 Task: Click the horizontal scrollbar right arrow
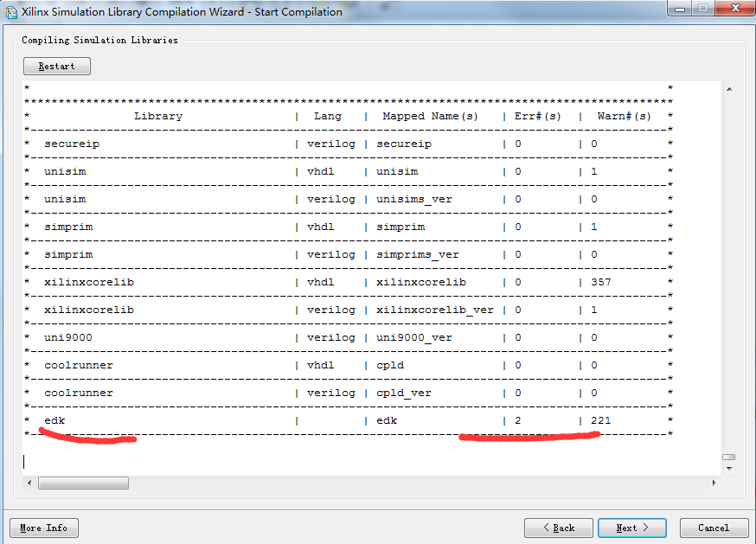click(x=714, y=483)
